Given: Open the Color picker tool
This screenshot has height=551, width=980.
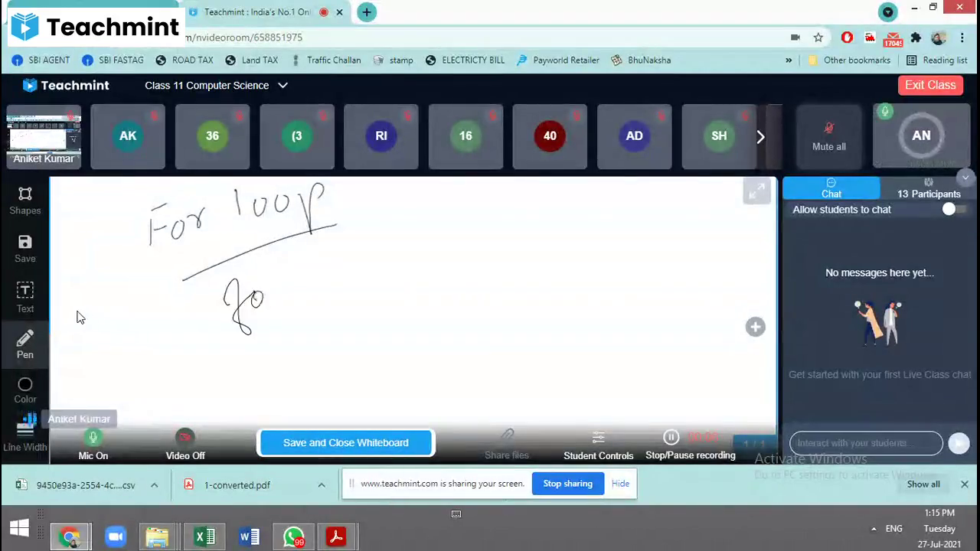Looking at the screenshot, I should coord(25,390).
